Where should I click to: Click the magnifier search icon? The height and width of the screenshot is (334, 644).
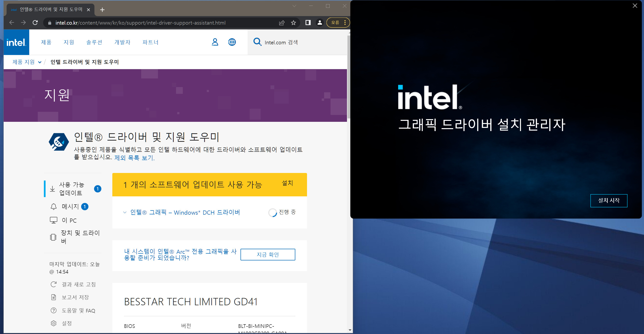(x=257, y=42)
